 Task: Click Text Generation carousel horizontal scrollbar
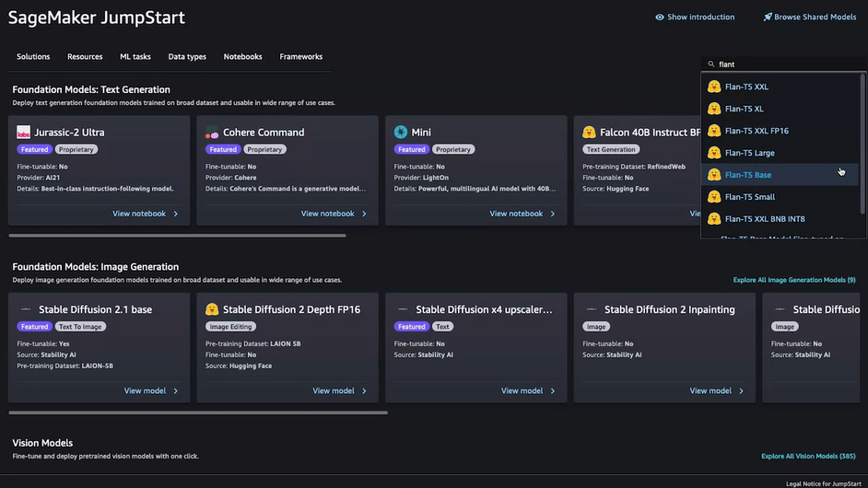click(177, 236)
